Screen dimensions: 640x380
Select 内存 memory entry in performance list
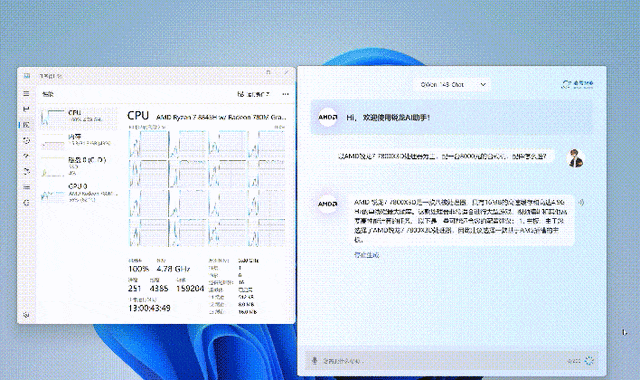pyautogui.click(x=80, y=140)
